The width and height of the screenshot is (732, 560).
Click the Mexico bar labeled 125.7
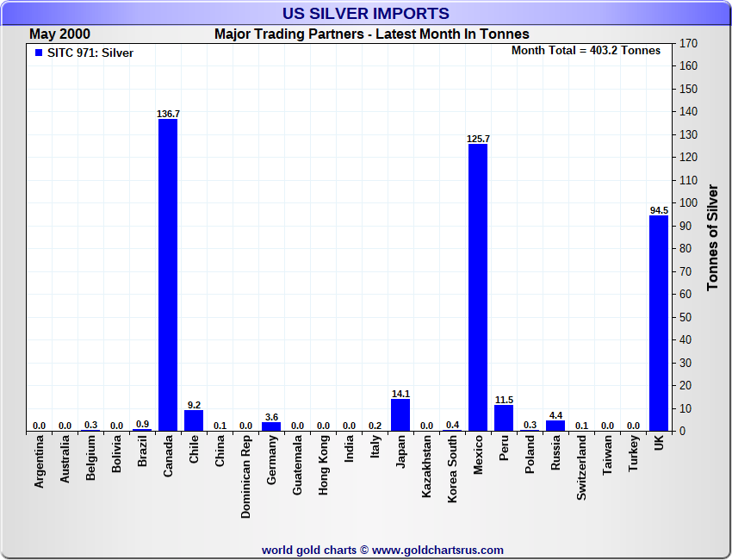click(478, 288)
